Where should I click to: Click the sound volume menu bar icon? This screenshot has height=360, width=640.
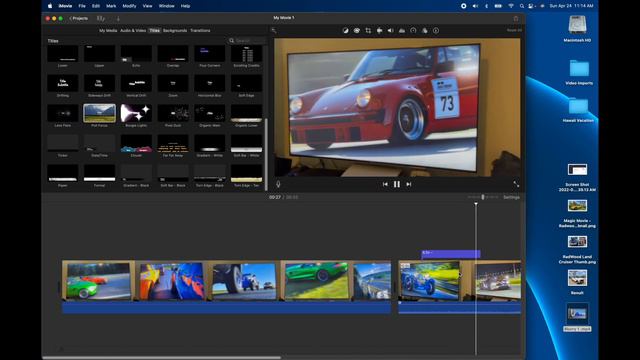click(475, 6)
